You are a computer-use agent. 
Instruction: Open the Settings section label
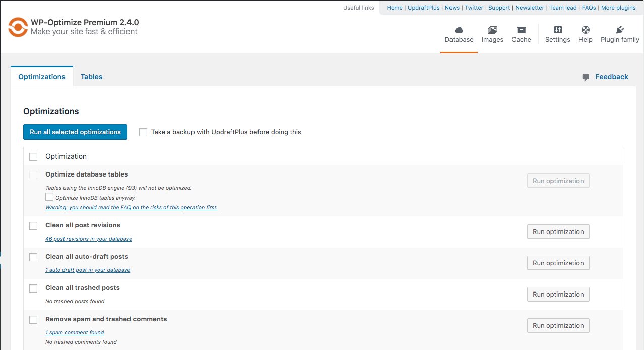click(558, 40)
